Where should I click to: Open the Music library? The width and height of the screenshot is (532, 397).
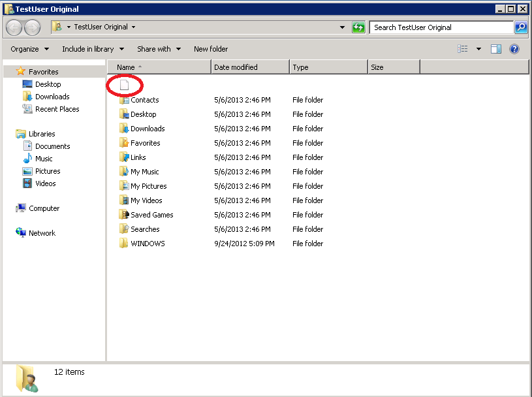tap(44, 159)
